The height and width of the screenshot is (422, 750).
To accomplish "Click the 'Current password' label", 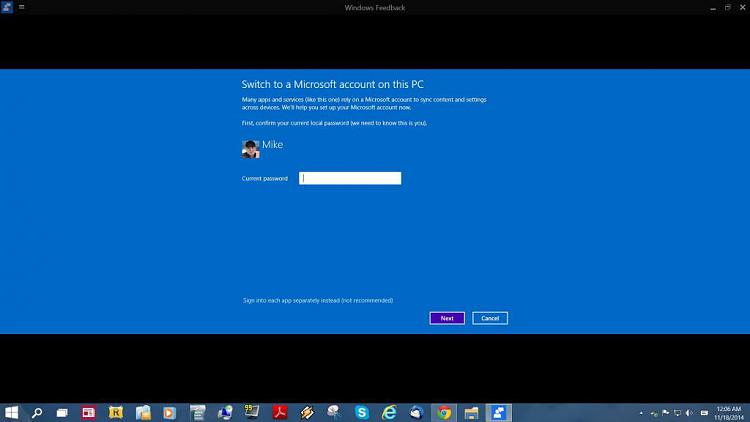I will click(265, 178).
